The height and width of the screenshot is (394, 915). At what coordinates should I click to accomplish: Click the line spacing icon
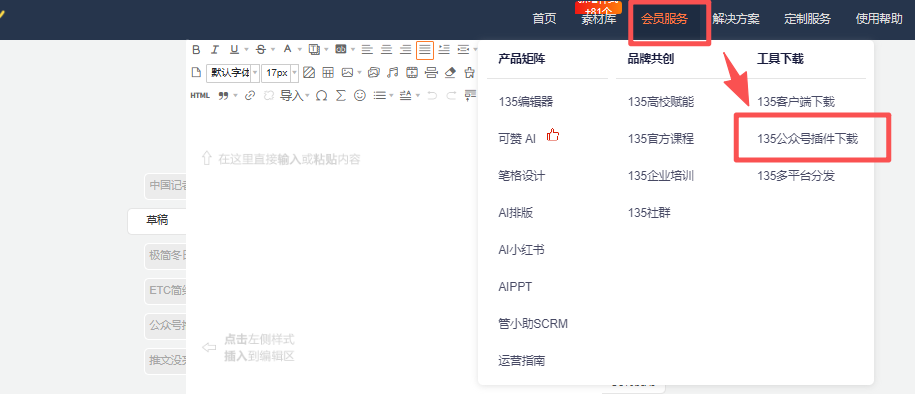click(406, 96)
